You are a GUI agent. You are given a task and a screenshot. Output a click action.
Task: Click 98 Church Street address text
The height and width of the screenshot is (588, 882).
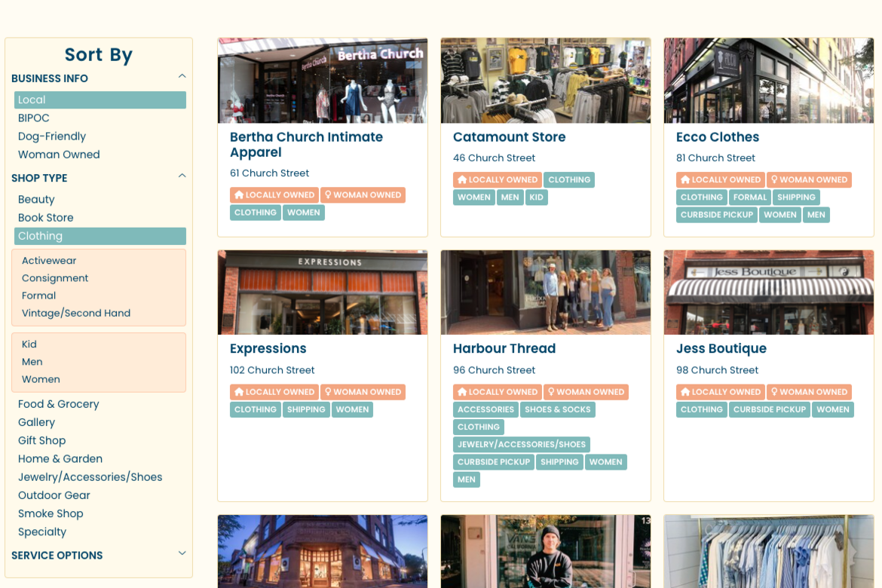coord(717,370)
